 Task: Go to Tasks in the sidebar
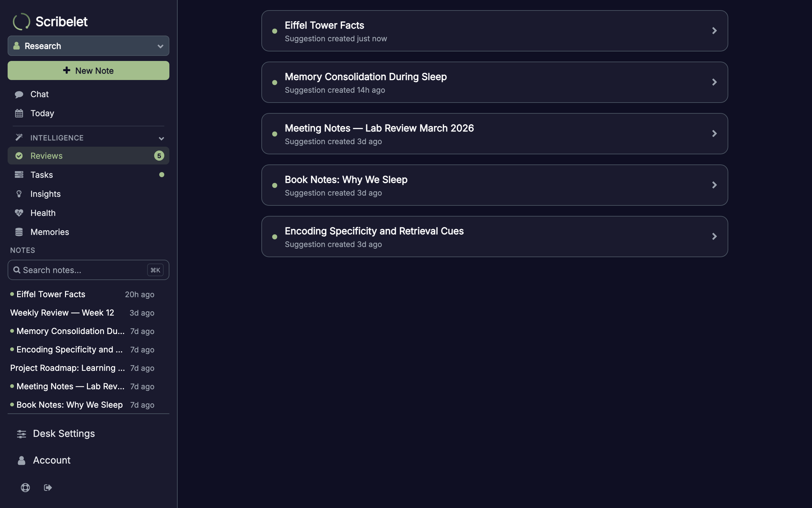coord(88,175)
